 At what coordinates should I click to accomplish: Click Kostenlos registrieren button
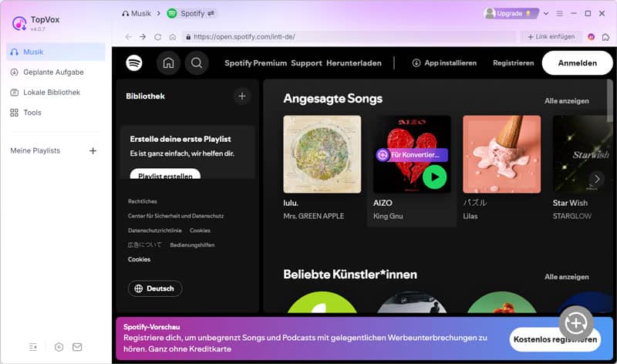click(555, 339)
